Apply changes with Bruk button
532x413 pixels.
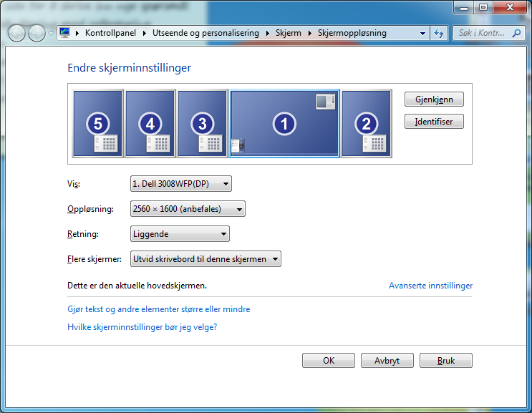click(446, 361)
